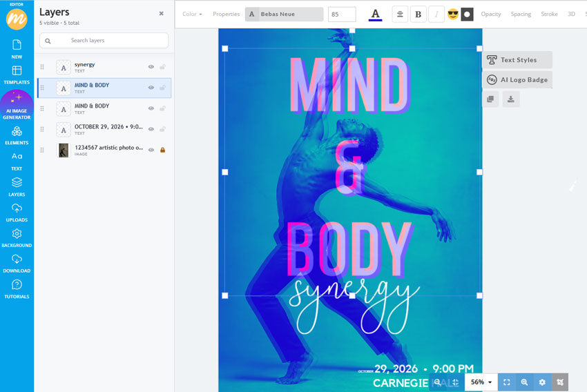
Task: Open the 3D text settings
Action: coord(571,14)
